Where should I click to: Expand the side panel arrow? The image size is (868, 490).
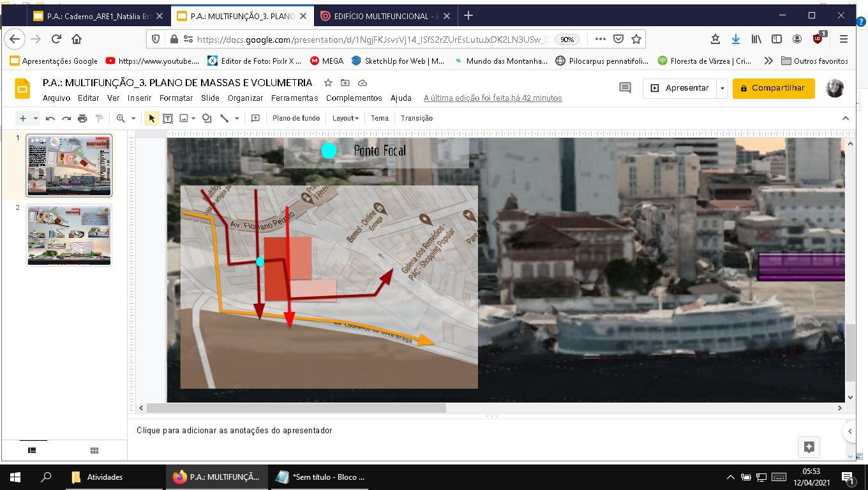click(849, 431)
